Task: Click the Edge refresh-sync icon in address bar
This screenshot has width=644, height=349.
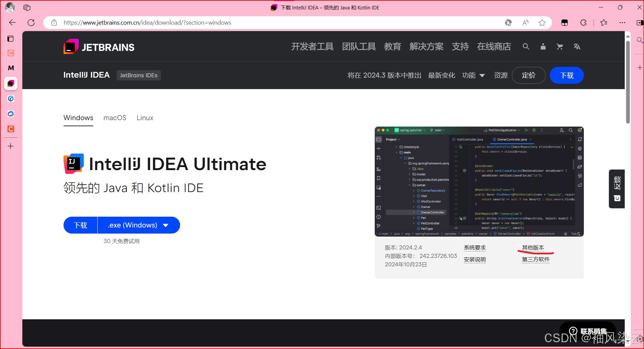Action: (x=508, y=23)
